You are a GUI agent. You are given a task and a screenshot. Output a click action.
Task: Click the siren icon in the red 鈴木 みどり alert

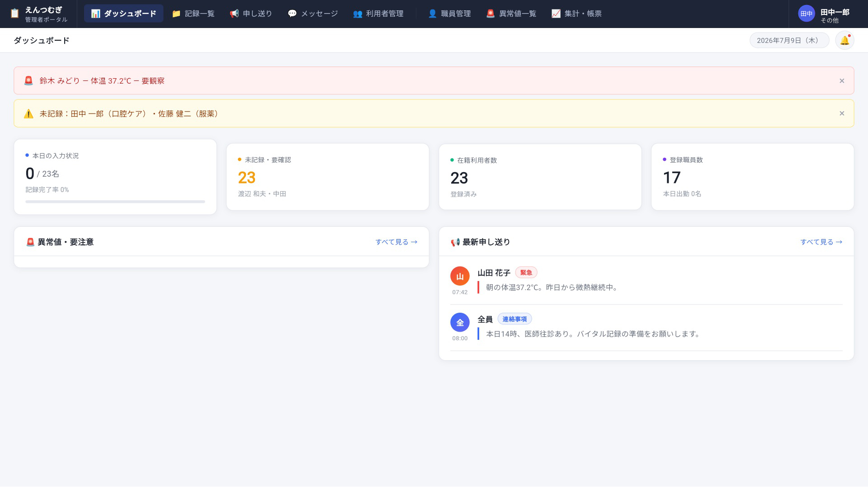coord(28,80)
